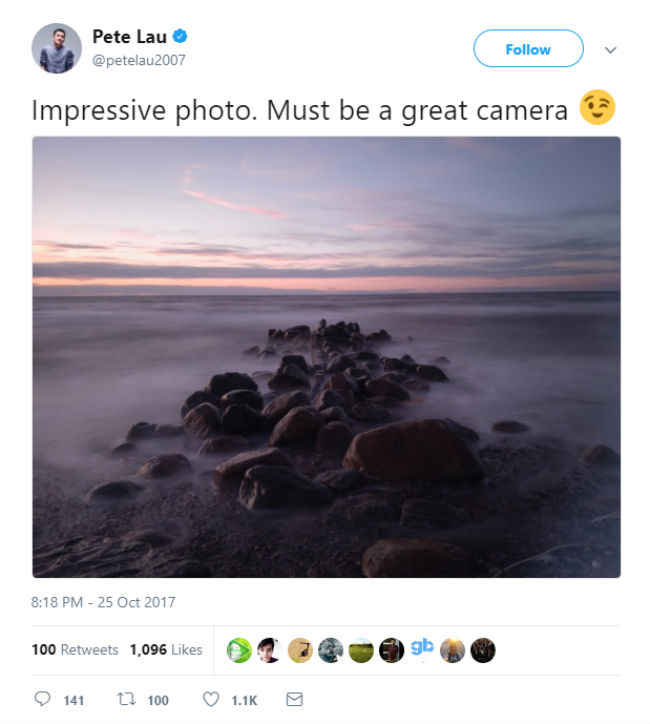Open the second liker's avatar photo

tap(270, 650)
